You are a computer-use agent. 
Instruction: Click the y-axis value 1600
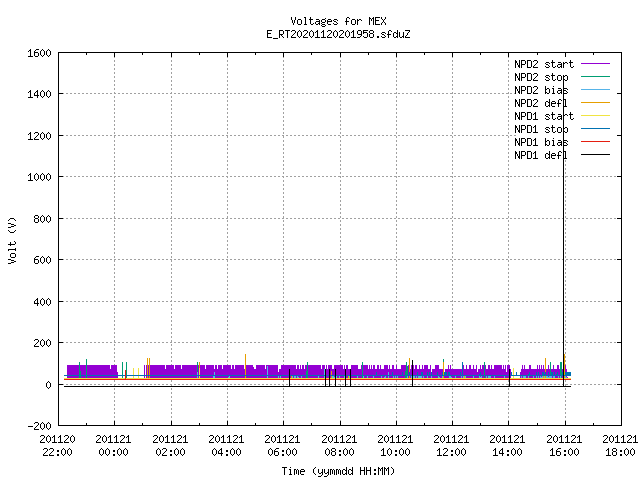click(39, 53)
